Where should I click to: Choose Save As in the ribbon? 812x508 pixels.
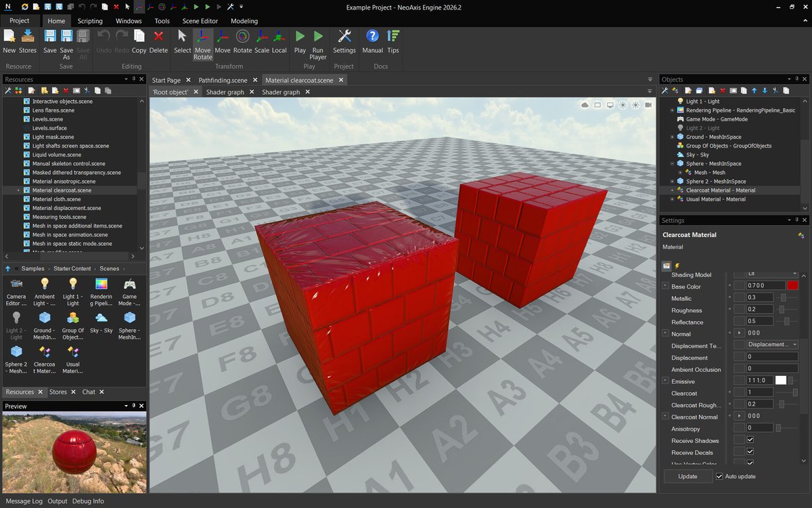coord(66,45)
